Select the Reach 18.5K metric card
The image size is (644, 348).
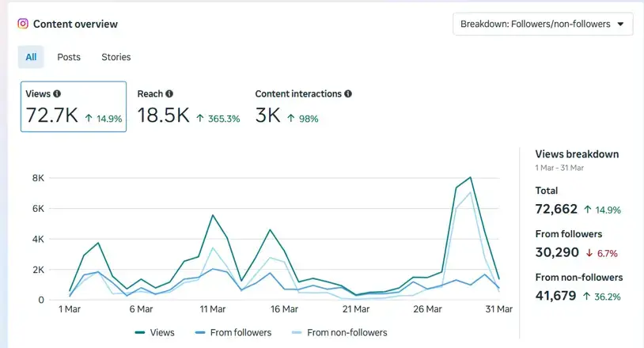[188, 107]
